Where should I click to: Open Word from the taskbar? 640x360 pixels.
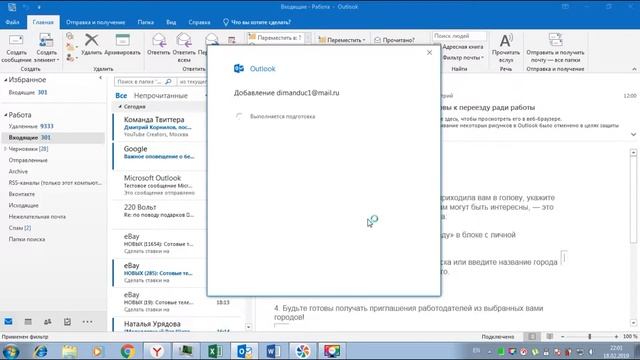[x=273, y=351]
